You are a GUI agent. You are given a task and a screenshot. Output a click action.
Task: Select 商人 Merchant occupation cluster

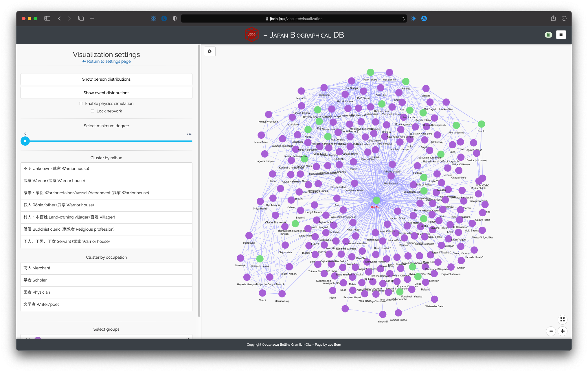106,268
